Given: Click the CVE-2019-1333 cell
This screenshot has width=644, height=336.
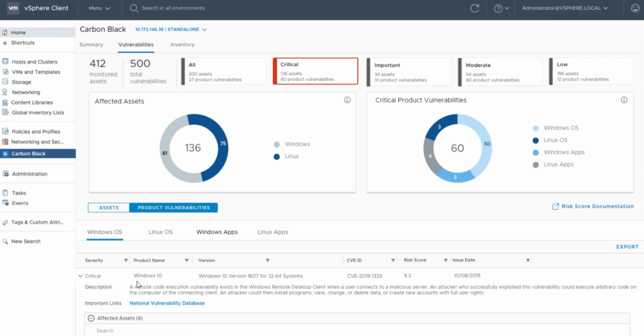Looking at the screenshot, I should pos(364,276).
